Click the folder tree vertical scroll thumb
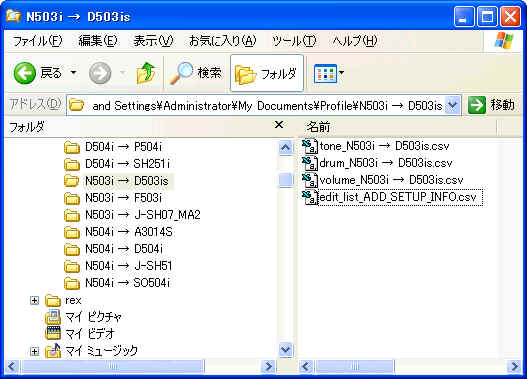527x379 pixels. click(285, 180)
